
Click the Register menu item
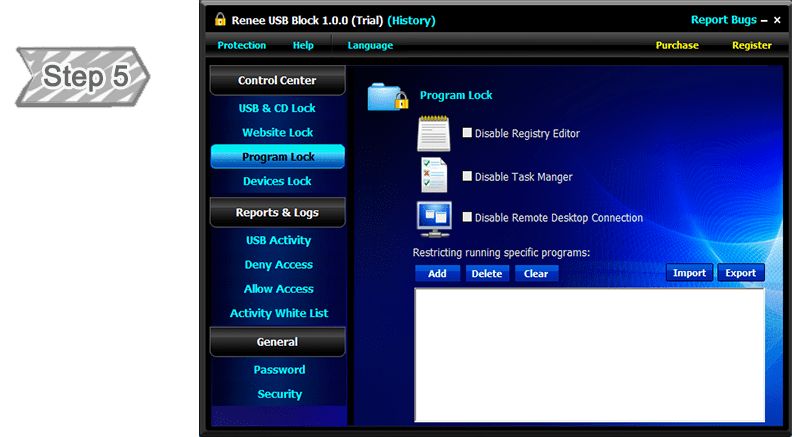(x=752, y=45)
